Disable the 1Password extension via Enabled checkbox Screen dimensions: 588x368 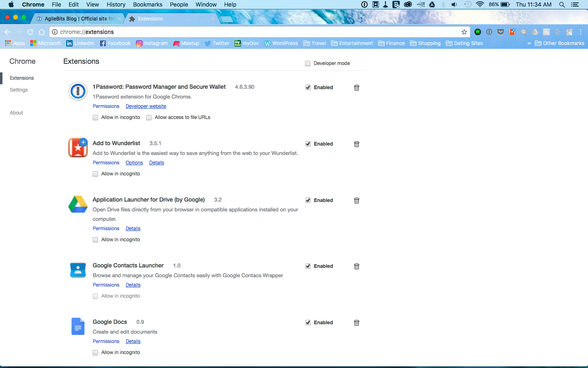[x=308, y=87]
